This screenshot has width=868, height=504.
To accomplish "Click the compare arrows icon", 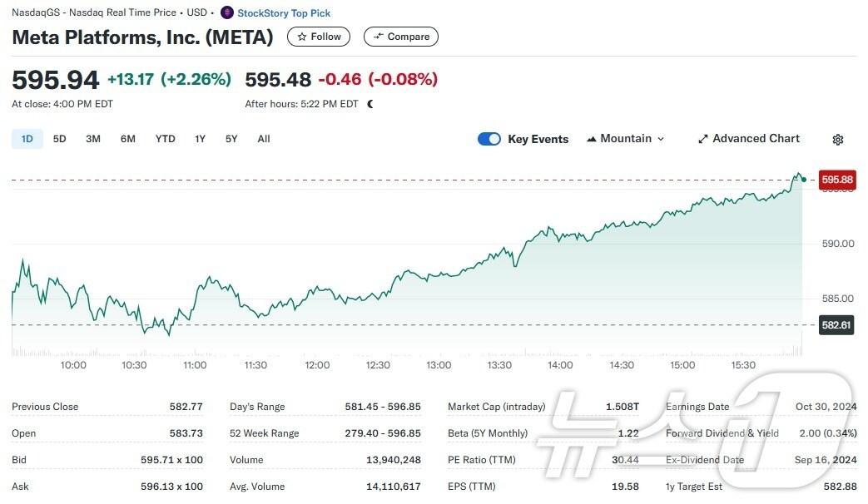I will click(379, 37).
